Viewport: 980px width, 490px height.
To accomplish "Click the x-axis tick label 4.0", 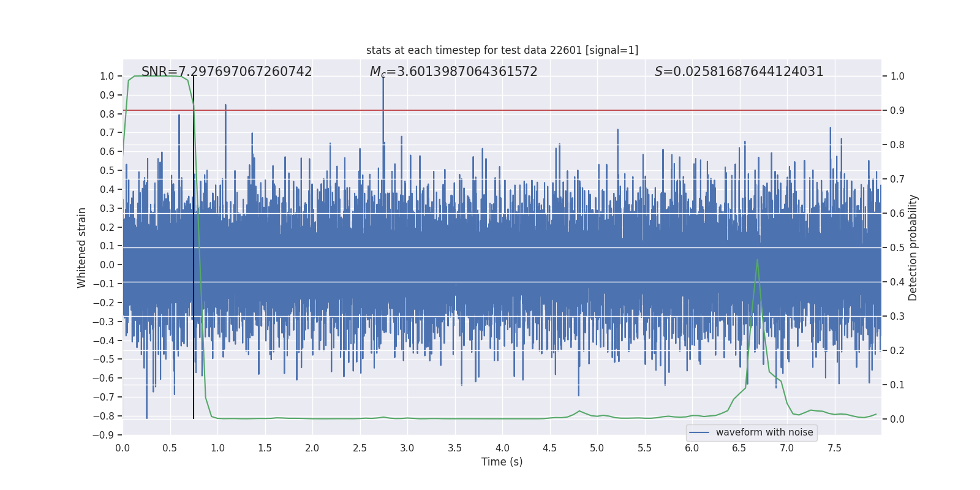I will 502,448.
